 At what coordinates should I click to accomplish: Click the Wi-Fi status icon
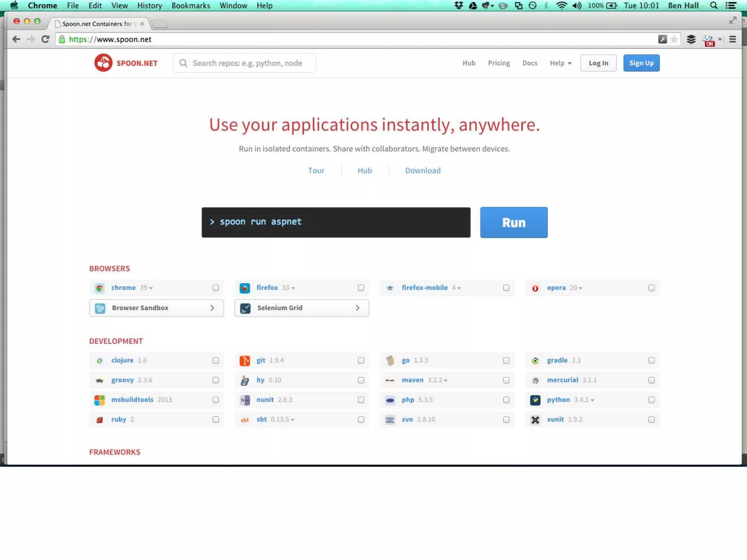tap(562, 5)
